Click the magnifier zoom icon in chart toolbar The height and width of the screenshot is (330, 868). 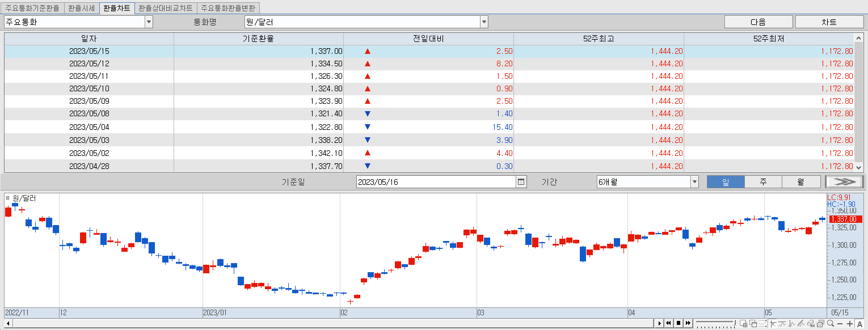[831, 323]
